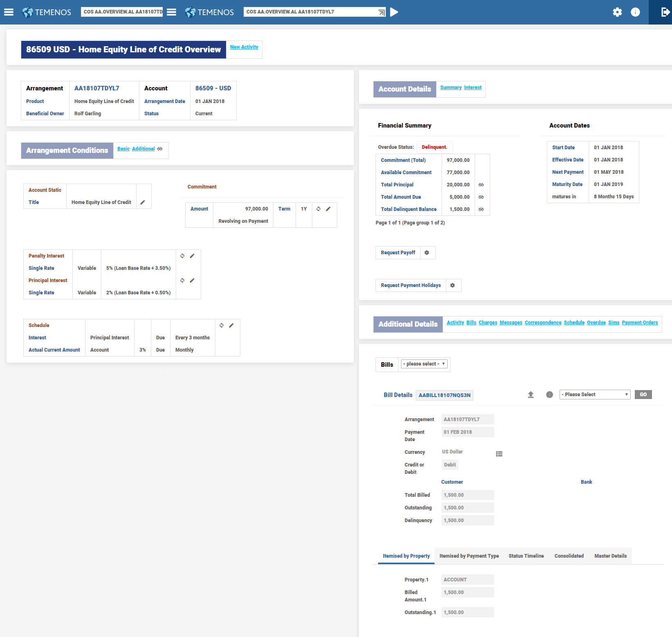672x637 pixels.
Task: Click the New Activity link
Action: [244, 47]
